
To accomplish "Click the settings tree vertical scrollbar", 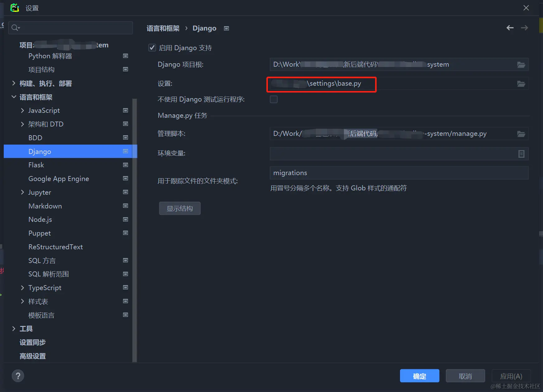I will click(135, 230).
